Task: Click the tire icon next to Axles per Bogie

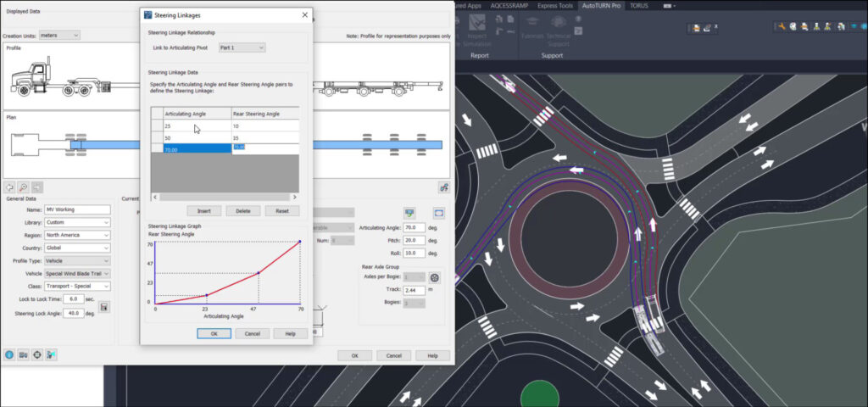Action: point(435,277)
